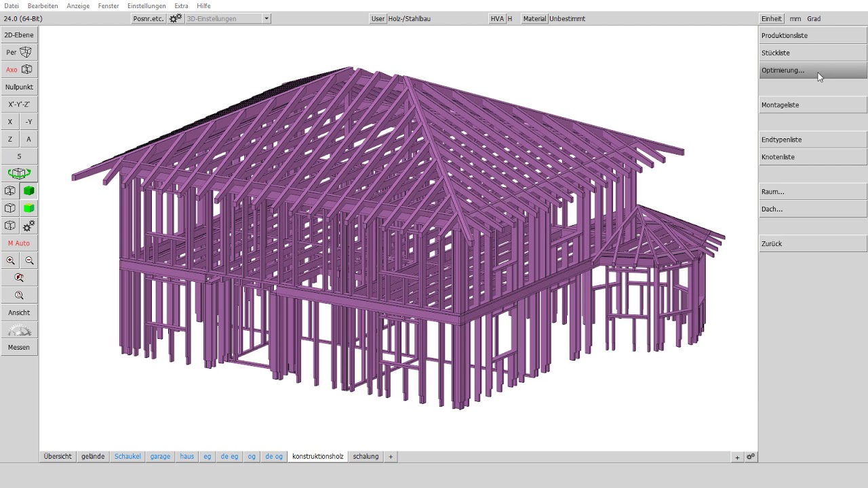Open the Bearbeiten menu

43,5
